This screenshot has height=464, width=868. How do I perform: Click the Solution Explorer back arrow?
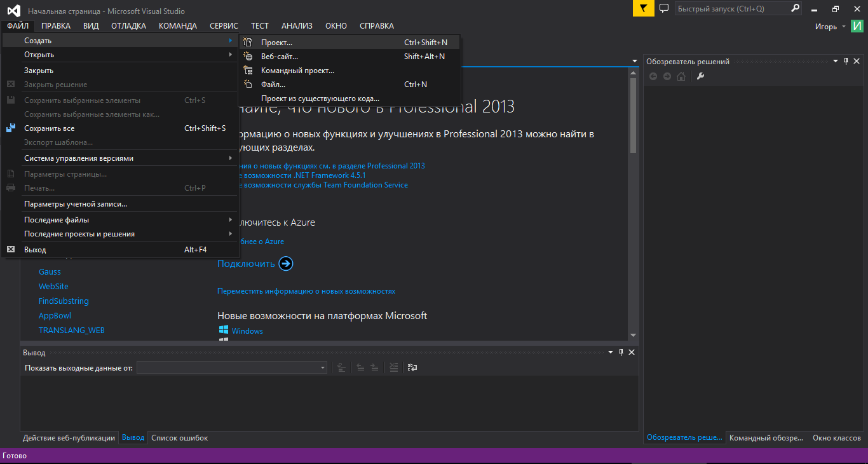[x=653, y=76]
